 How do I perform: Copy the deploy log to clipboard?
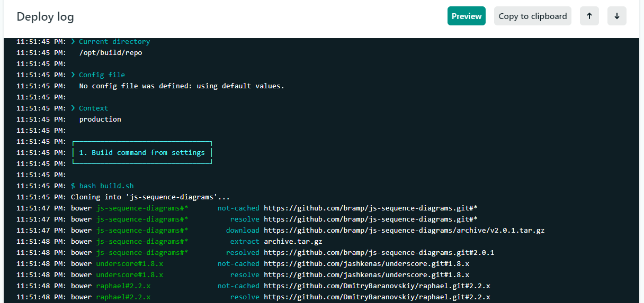pos(532,16)
